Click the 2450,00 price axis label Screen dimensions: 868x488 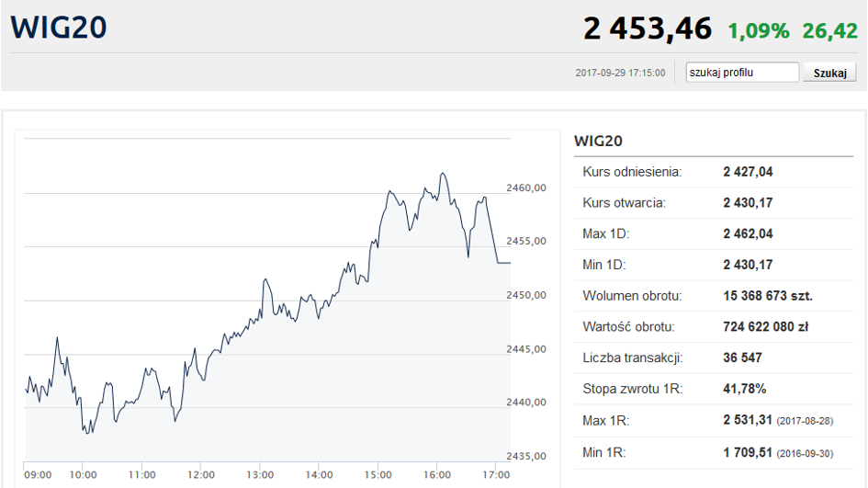coord(526,295)
